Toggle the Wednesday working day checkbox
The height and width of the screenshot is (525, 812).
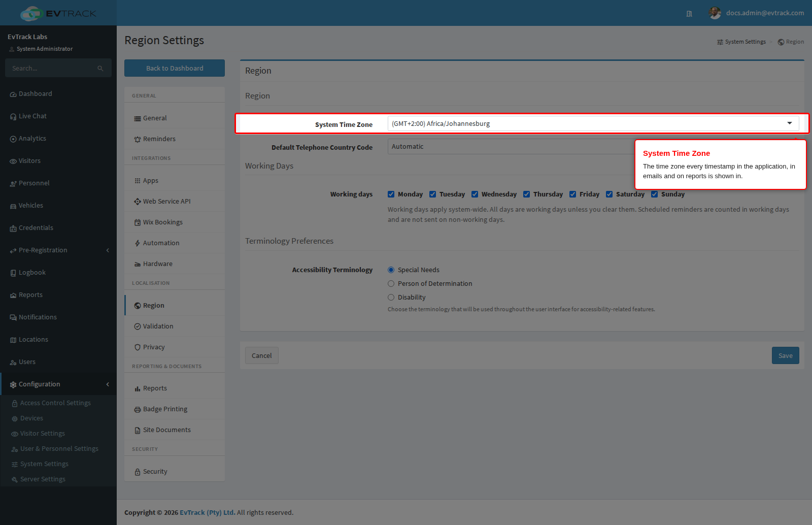pyautogui.click(x=475, y=194)
